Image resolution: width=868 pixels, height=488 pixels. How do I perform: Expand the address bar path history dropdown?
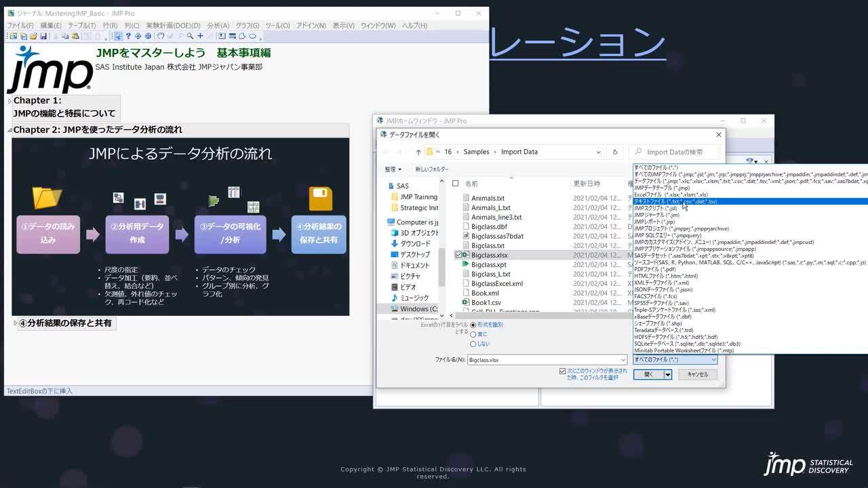pos(599,152)
